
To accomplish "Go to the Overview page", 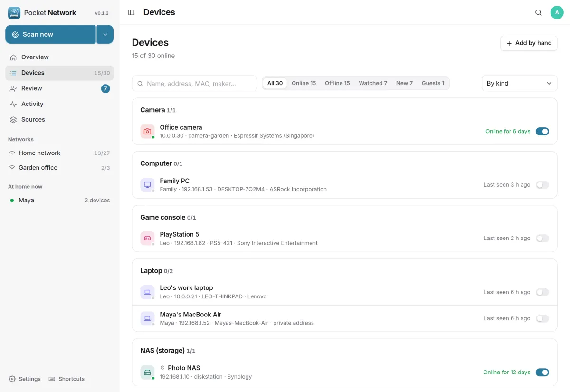I will click(x=59, y=57).
